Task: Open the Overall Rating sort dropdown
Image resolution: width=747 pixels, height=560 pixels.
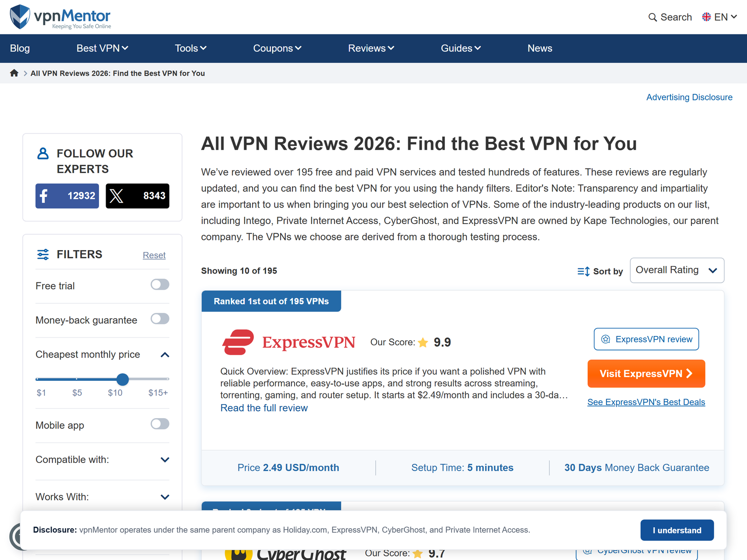Action: coord(677,270)
